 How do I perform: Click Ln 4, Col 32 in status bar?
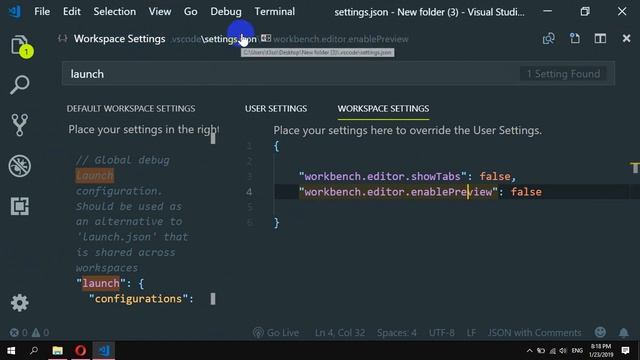click(x=340, y=333)
